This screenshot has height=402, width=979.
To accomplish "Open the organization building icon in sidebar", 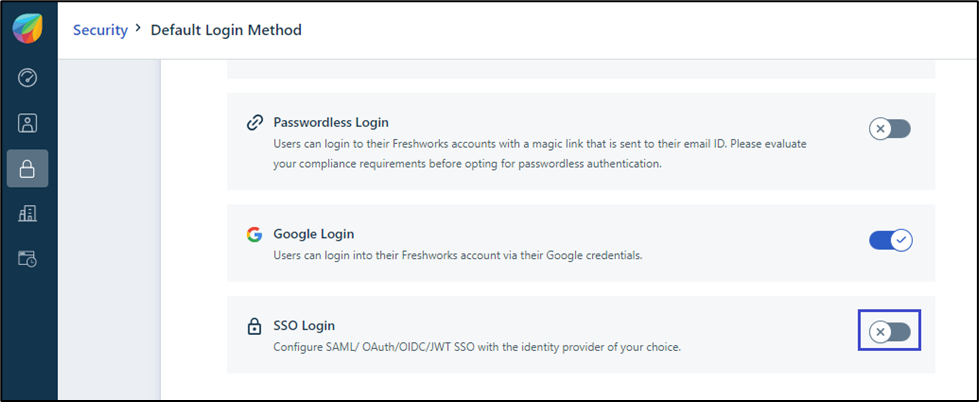I will click(28, 213).
